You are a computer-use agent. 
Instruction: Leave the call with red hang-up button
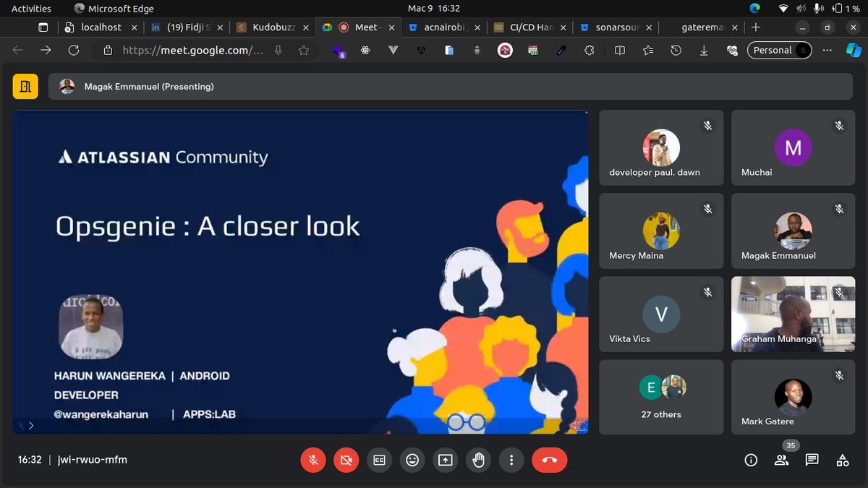click(550, 460)
